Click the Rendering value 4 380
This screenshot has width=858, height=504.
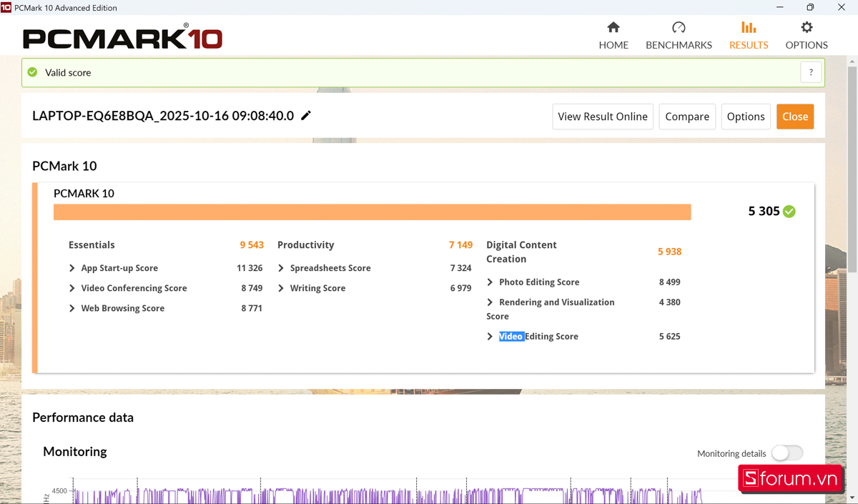coord(669,302)
